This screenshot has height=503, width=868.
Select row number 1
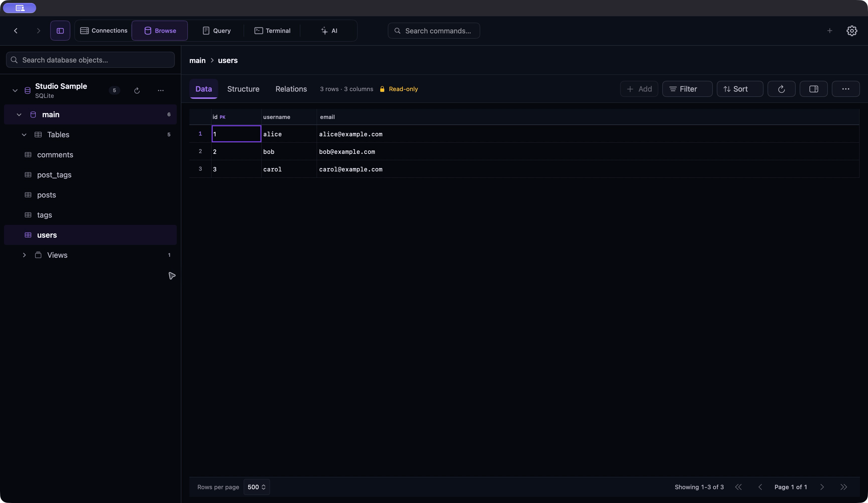point(200,134)
